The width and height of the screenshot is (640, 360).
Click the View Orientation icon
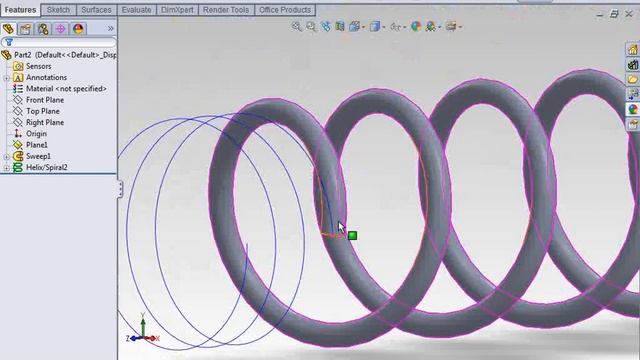[x=354, y=27]
